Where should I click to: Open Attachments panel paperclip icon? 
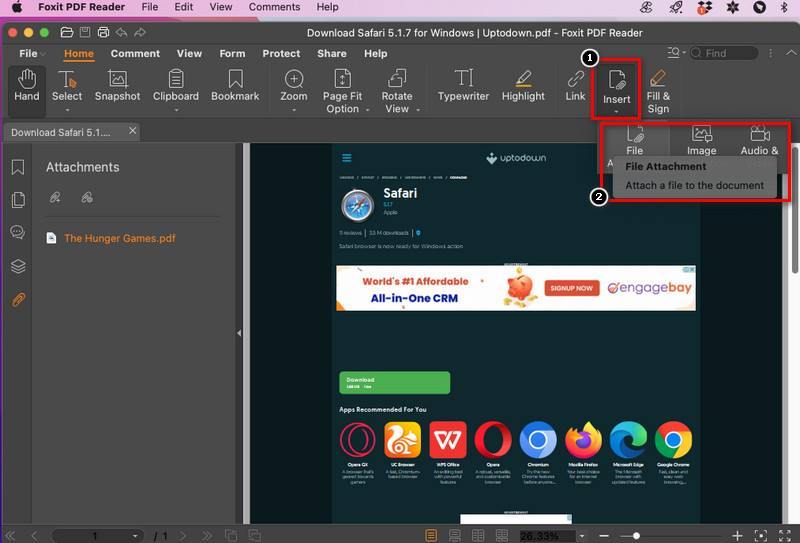point(18,299)
